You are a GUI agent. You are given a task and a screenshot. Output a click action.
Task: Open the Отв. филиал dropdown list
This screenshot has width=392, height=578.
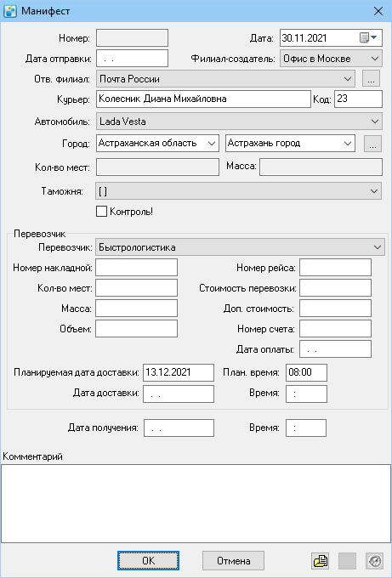pos(348,79)
